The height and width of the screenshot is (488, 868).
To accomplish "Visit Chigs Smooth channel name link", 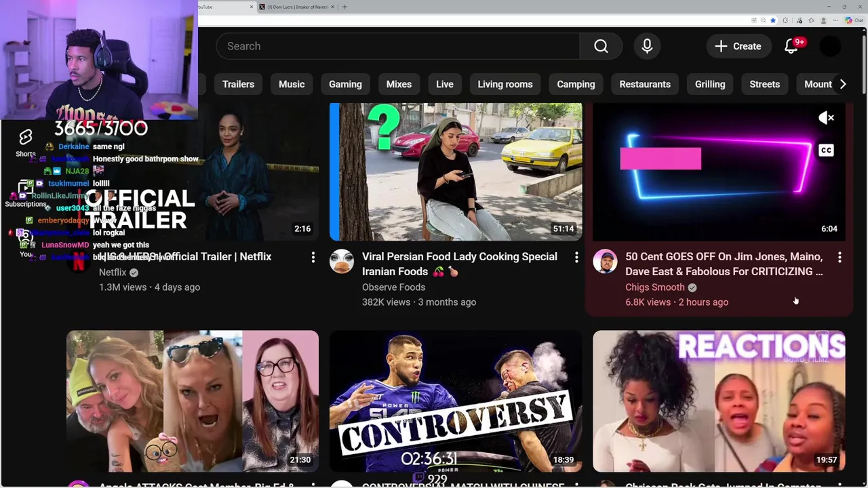I will pyautogui.click(x=655, y=287).
